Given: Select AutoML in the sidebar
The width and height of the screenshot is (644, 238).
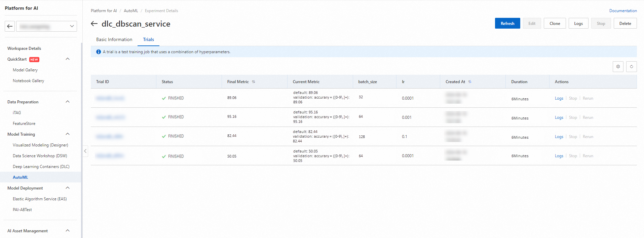Looking at the screenshot, I should point(20,177).
